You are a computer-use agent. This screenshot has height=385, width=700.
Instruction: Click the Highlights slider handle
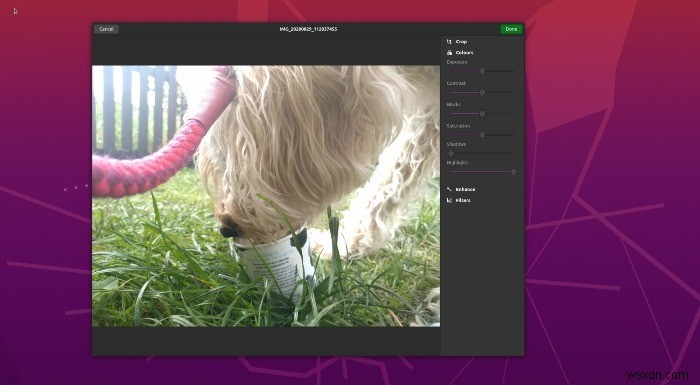[513, 172]
